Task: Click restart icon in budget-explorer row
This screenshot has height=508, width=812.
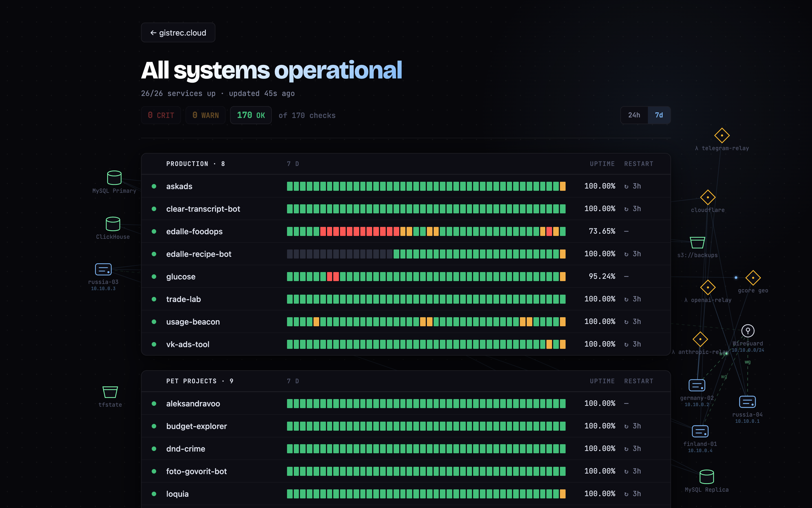Action: pos(626,426)
